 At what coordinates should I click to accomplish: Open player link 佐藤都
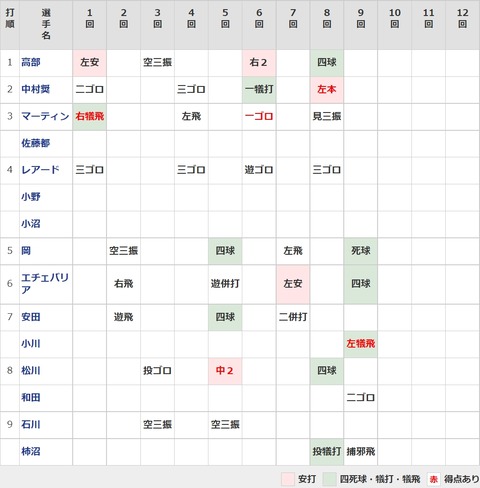tap(35, 143)
